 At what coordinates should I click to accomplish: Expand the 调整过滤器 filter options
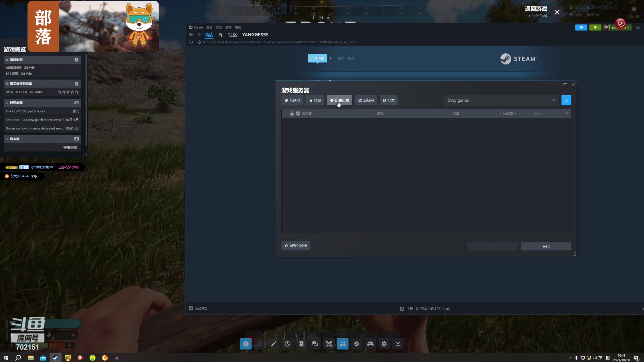pos(296,246)
